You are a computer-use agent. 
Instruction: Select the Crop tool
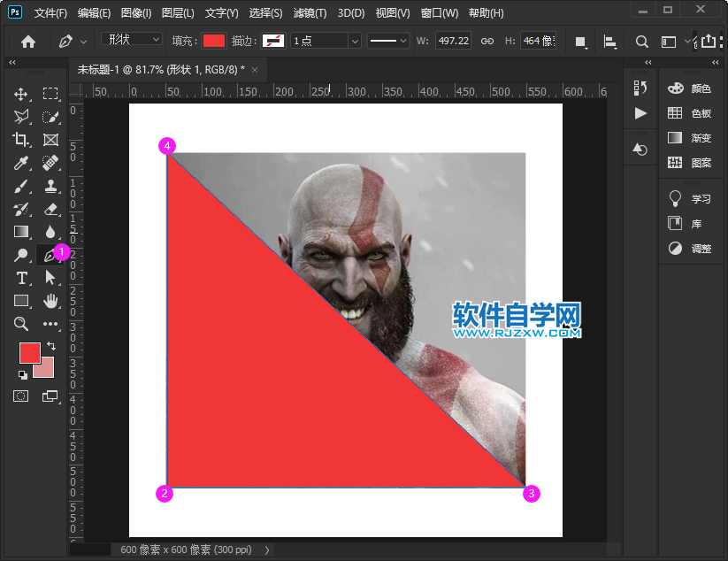(x=21, y=140)
